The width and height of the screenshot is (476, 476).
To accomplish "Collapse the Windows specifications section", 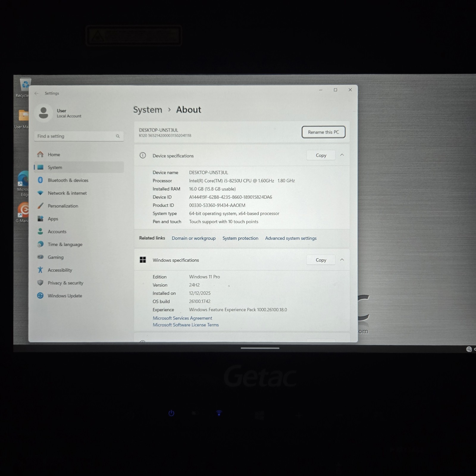I will tap(342, 260).
